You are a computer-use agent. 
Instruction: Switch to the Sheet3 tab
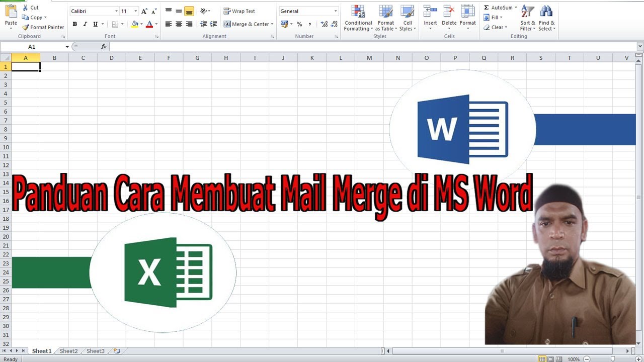point(96,351)
